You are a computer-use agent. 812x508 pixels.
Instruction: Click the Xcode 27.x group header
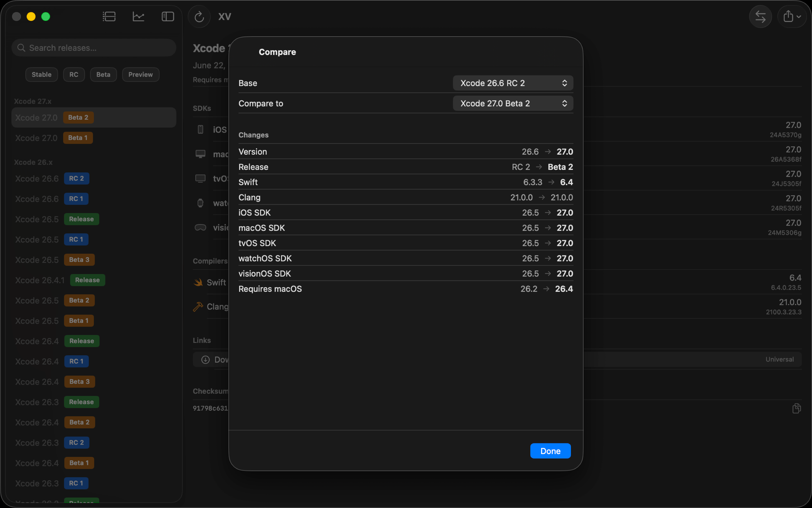32,101
